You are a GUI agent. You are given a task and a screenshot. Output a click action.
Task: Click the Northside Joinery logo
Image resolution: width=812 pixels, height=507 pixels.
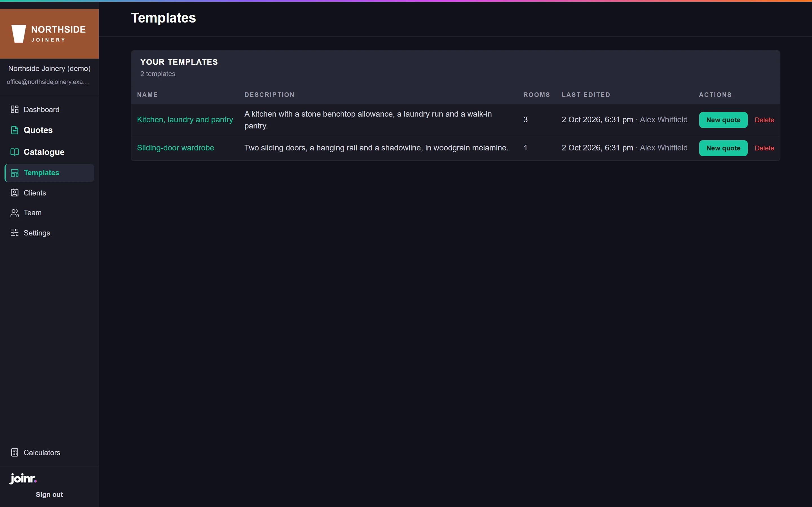49,34
